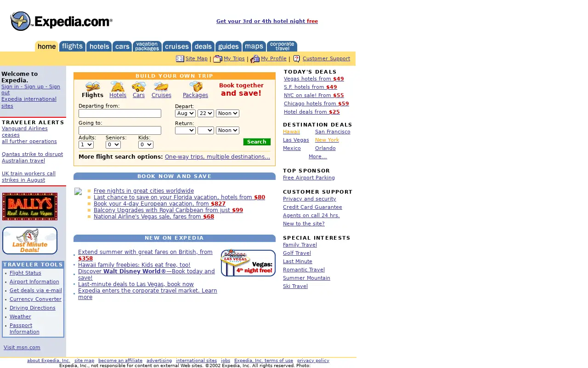Click Vanguard Airlines ceases operations alert
Viewport: 588px width, 368px height.
(x=29, y=135)
